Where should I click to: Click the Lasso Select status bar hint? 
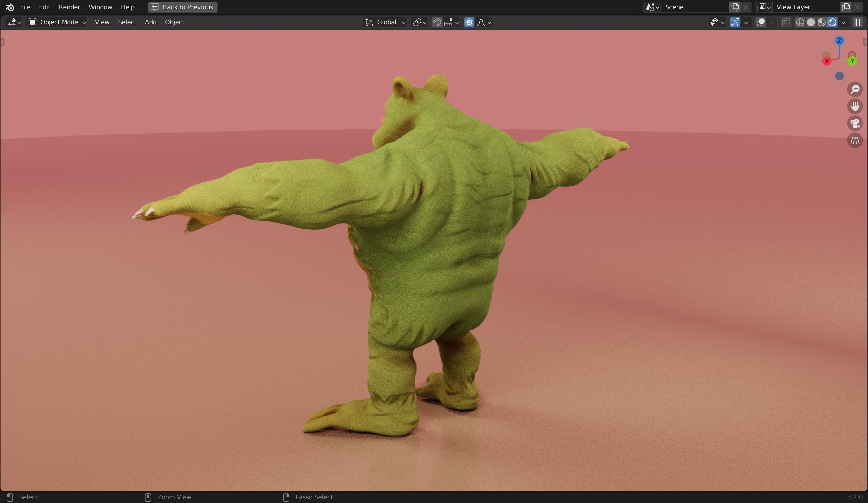click(x=308, y=497)
